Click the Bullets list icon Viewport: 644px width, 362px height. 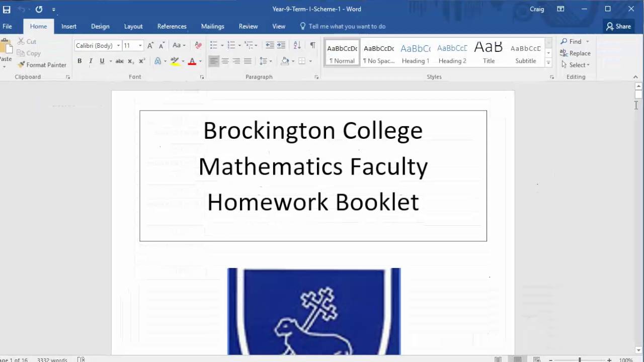click(214, 45)
